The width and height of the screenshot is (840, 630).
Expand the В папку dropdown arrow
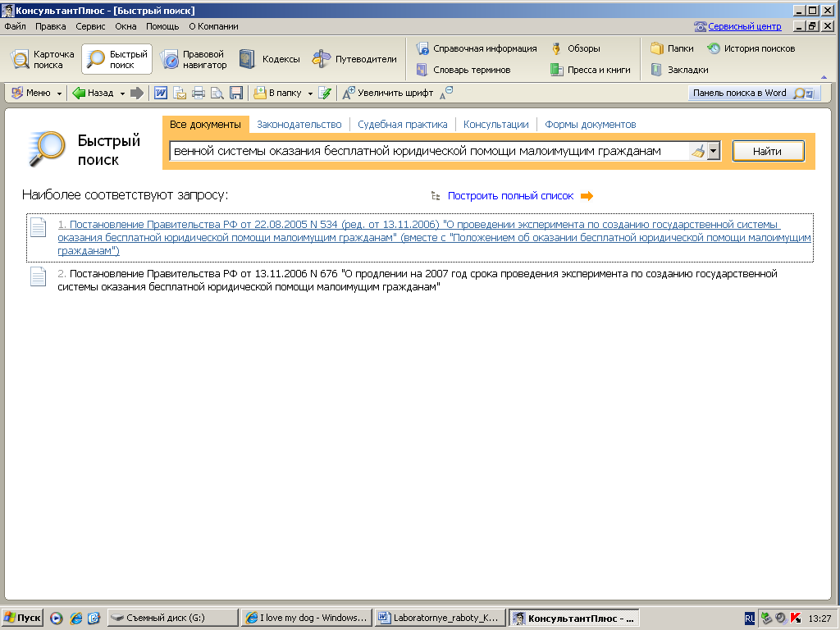(x=310, y=94)
